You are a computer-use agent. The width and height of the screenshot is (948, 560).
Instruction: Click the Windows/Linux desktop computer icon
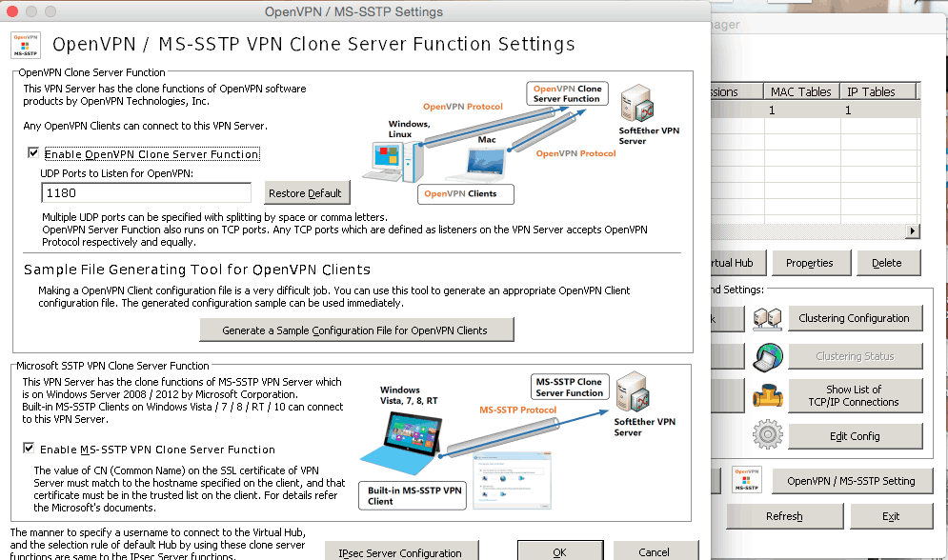(393, 162)
